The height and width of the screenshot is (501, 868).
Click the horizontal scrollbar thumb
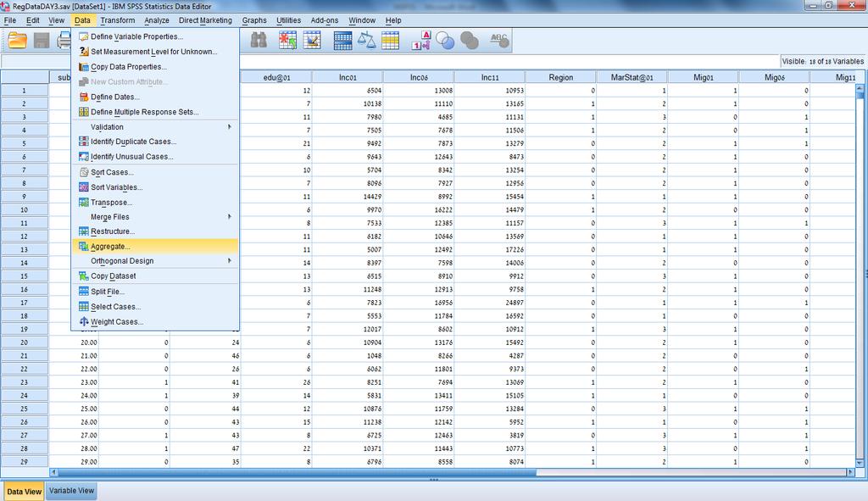(x=297, y=472)
